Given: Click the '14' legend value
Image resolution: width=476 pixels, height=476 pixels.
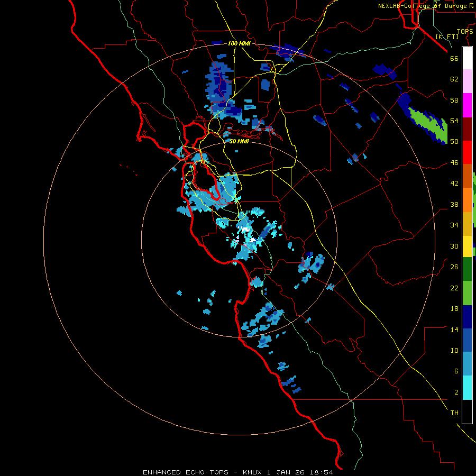Looking at the screenshot, I should (454, 329).
